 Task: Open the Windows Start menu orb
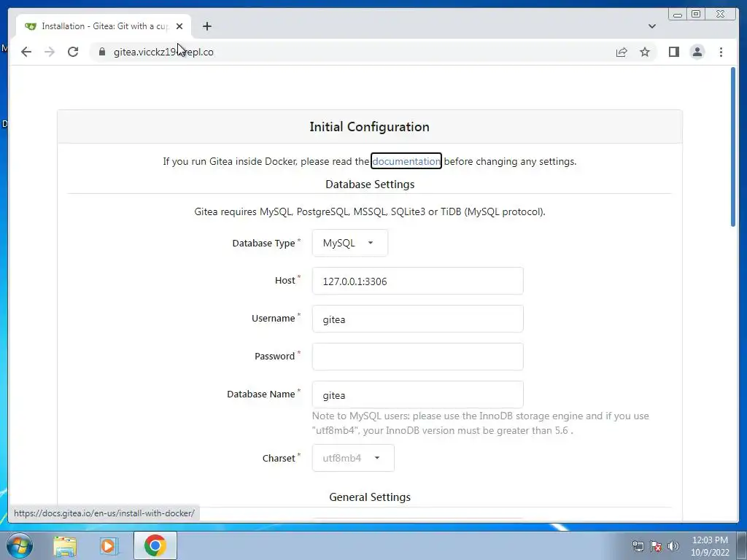[20, 545]
